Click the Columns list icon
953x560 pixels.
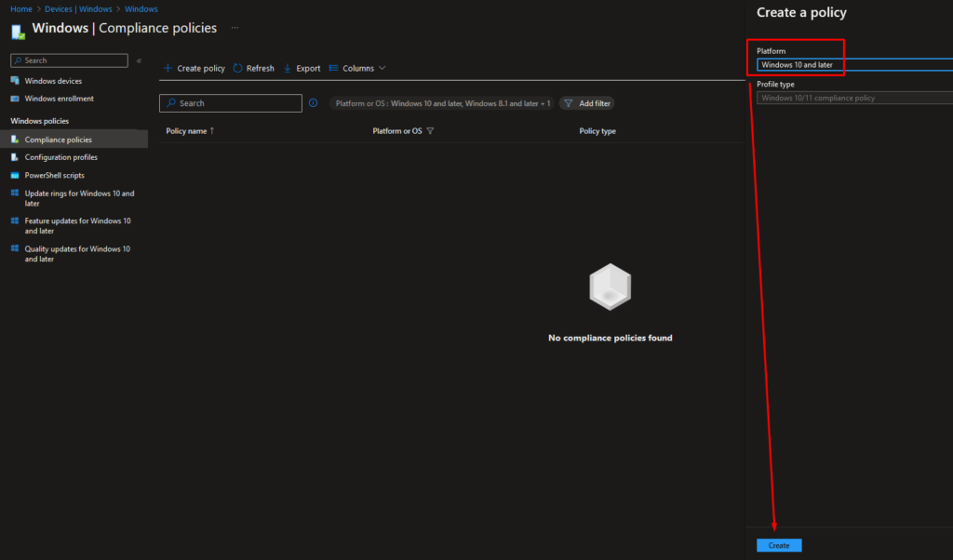point(333,68)
